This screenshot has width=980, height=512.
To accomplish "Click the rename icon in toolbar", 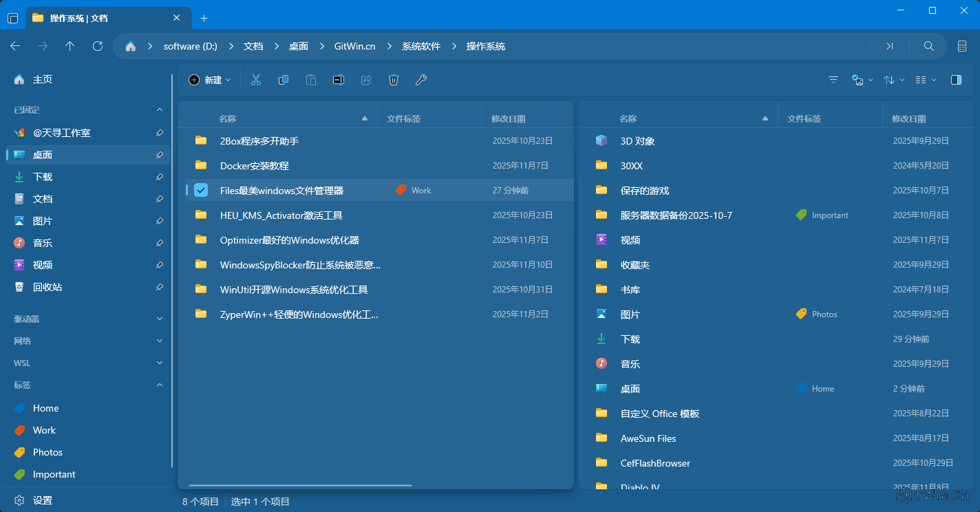I will coord(338,80).
